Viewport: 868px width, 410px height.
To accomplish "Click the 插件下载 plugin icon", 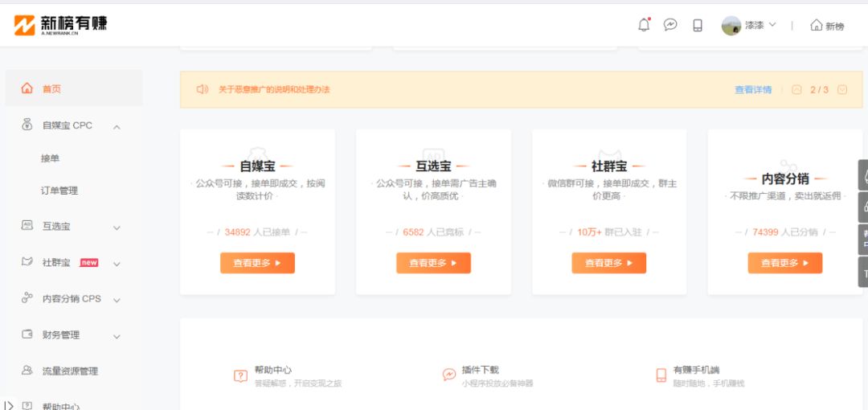I will click(449, 375).
